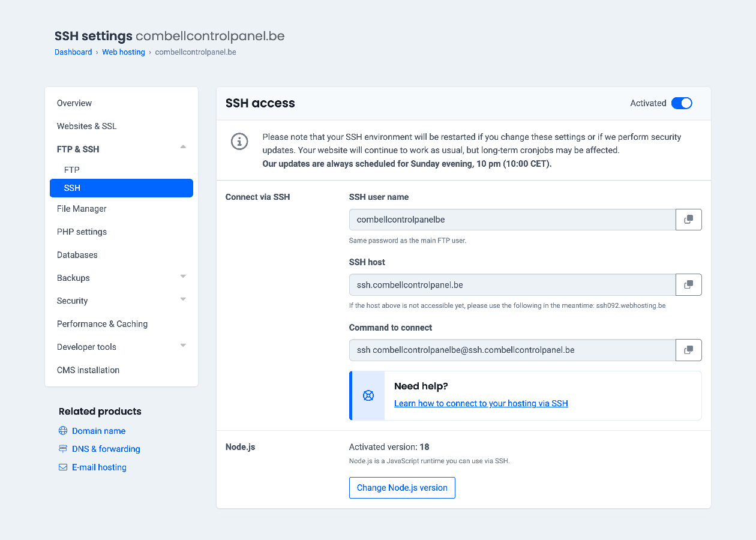Viewport: 756px width, 540px height.
Task: Click the 'SSH access' heading
Action: coord(260,103)
